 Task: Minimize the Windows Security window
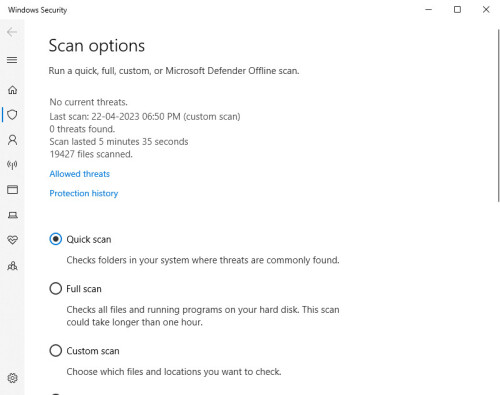click(x=429, y=10)
